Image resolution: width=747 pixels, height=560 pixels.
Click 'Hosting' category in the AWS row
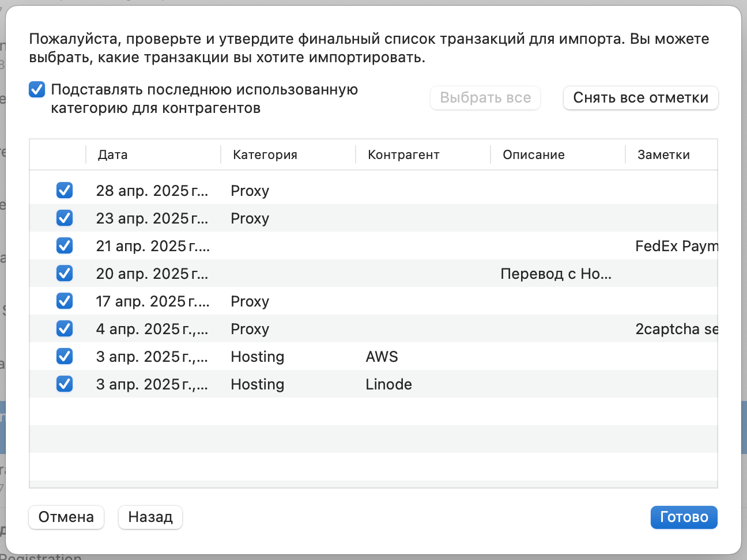coord(258,357)
